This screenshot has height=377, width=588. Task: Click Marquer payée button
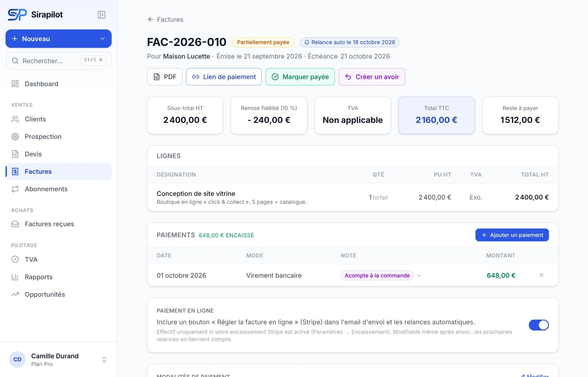tap(300, 77)
